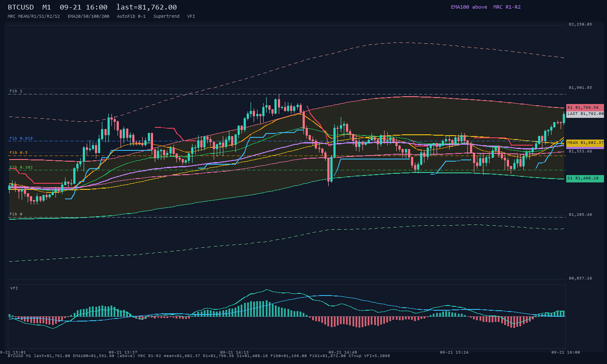The width and height of the screenshot is (607, 364).
Task: Click the Fib 0.382 level label
Action: click(21, 167)
